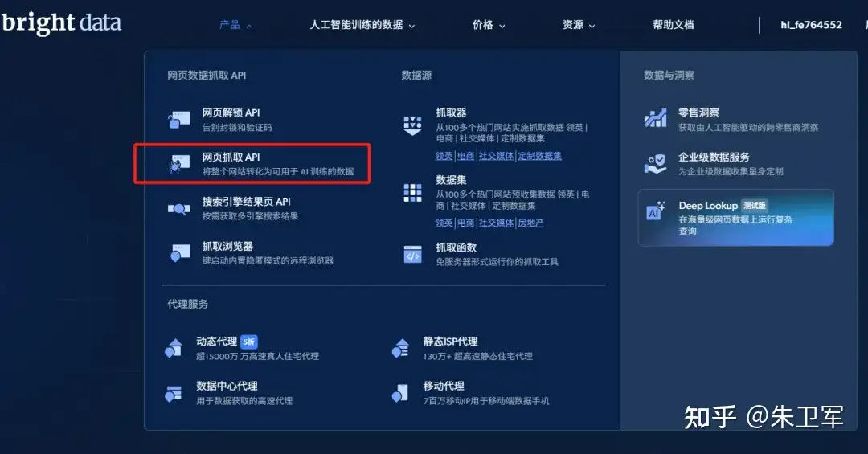Click description 用于数据获取的高速代理

(244, 401)
